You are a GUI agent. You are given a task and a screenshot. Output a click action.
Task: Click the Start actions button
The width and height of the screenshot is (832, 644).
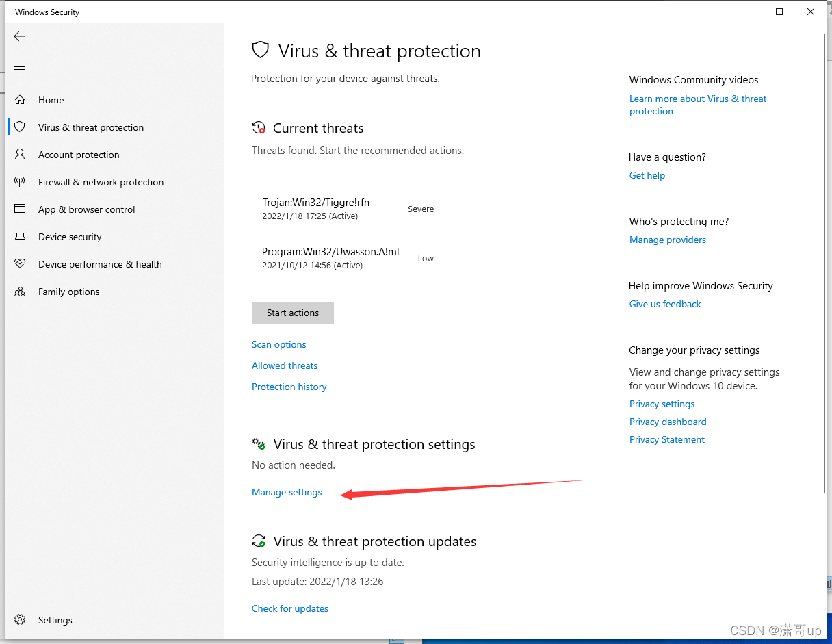click(x=293, y=313)
